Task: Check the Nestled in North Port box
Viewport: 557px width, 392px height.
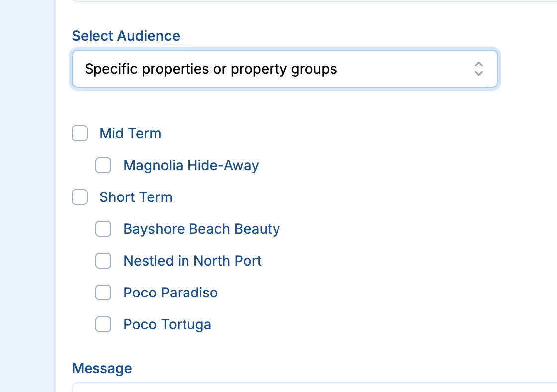Action: click(103, 261)
